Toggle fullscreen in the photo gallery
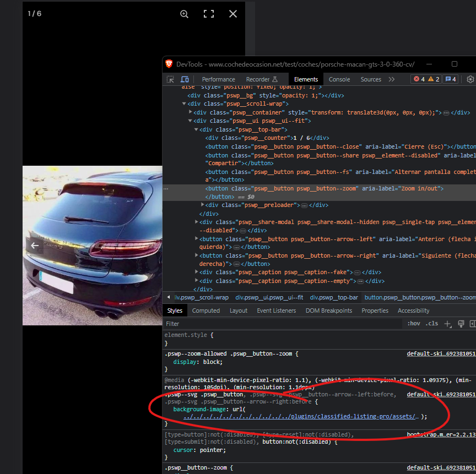Screen dimensions: 476x474 (209, 14)
